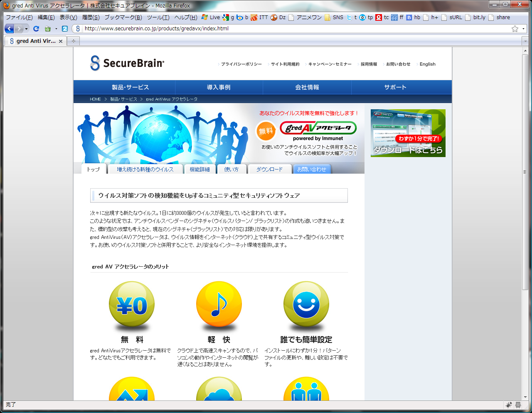Click the 'h+' bookmarklet
Screen dimensions: 532x413
(x=431, y=17)
